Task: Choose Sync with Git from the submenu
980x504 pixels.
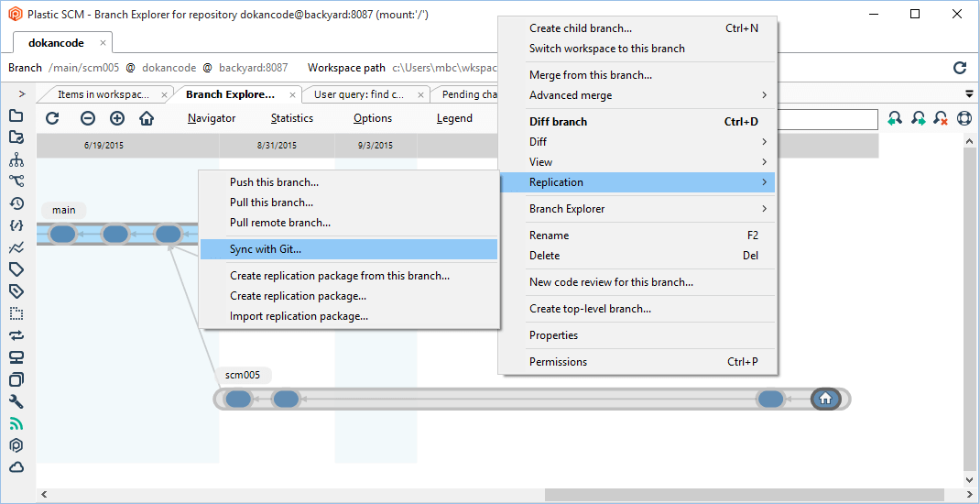Action: click(266, 249)
